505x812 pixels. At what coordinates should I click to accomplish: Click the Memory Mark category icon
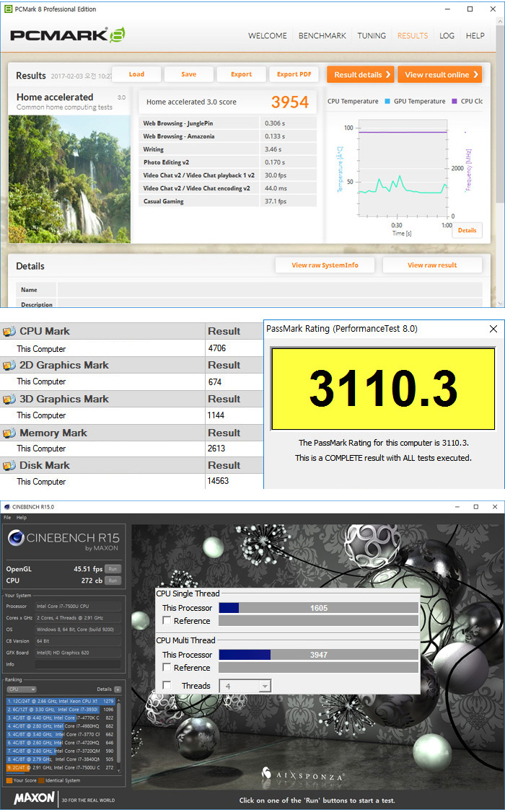click(x=9, y=433)
